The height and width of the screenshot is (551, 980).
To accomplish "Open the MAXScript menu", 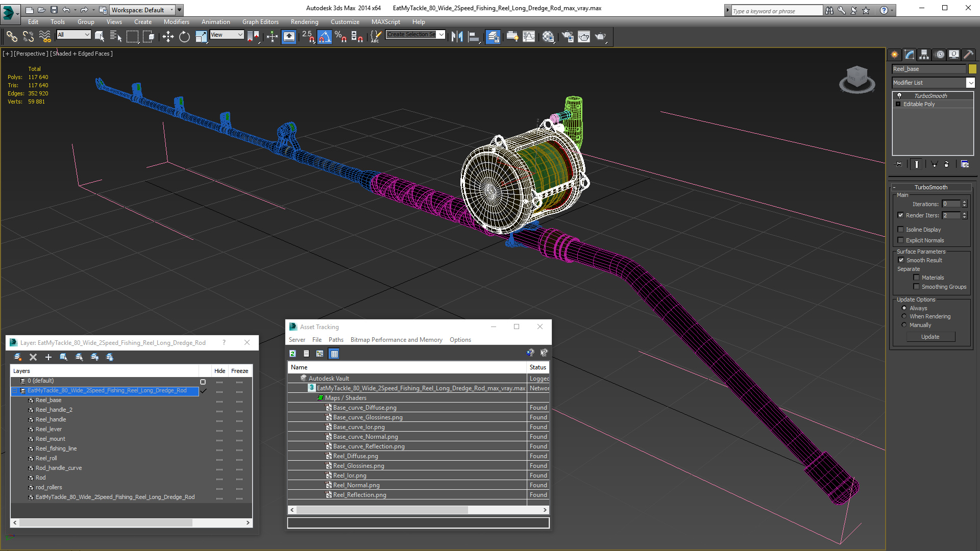I will pyautogui.click(x=386, y=22).
